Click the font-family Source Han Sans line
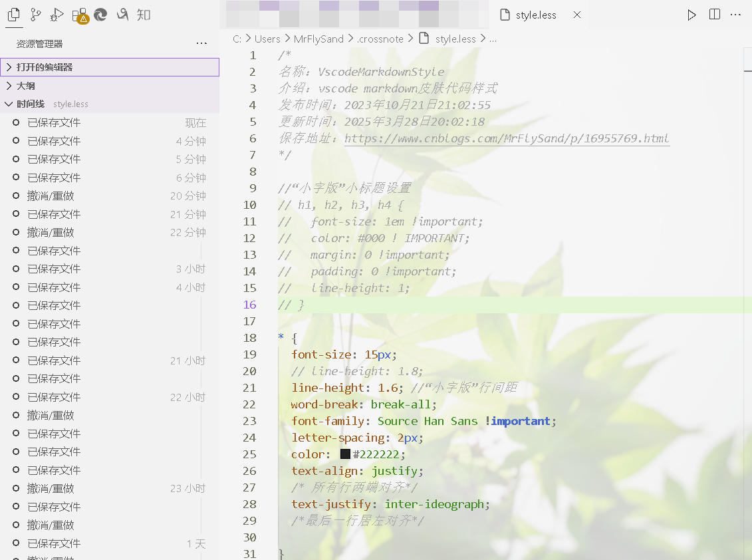 pos(424,421)
